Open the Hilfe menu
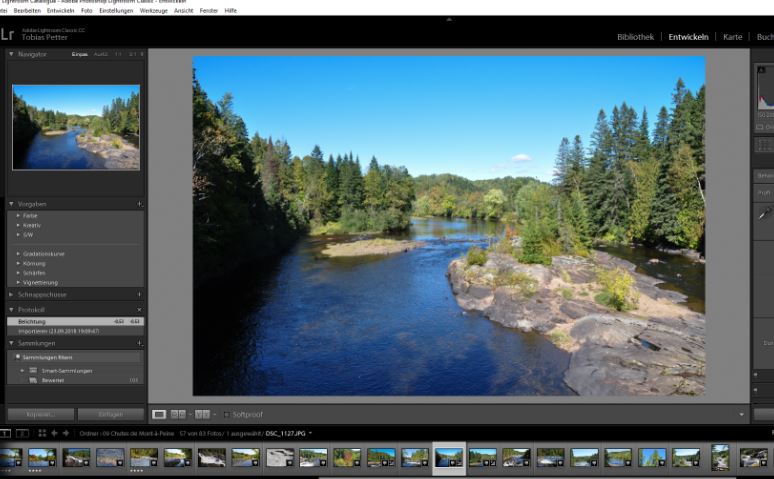The width and height of the screenshot is (774, 479). [x=231, y=10]
